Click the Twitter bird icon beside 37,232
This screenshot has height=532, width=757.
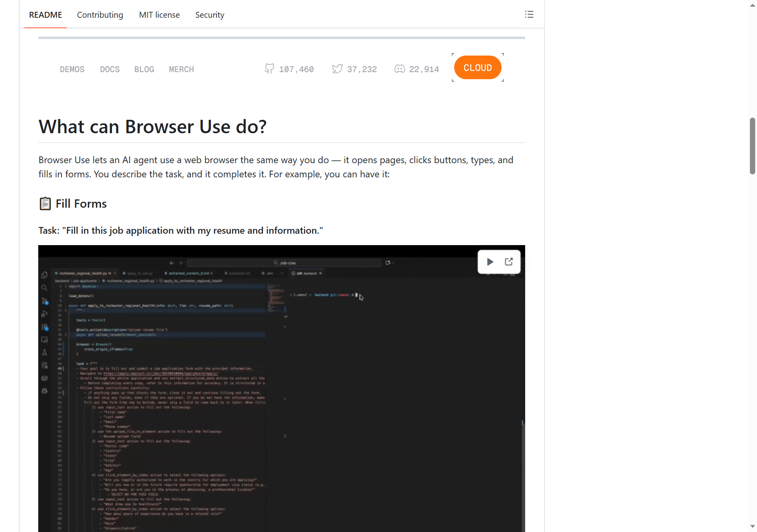[337, 69]
